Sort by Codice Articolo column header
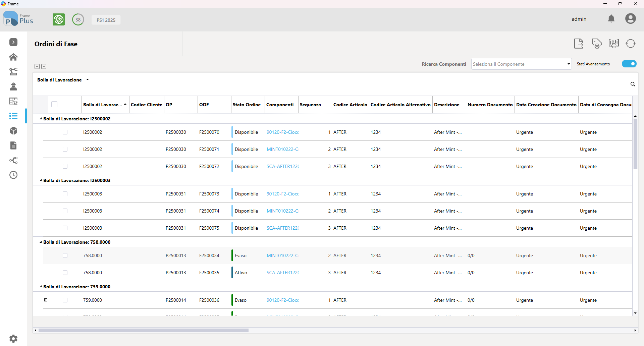Viewport: 644px width, 346px height. [350, 105]
